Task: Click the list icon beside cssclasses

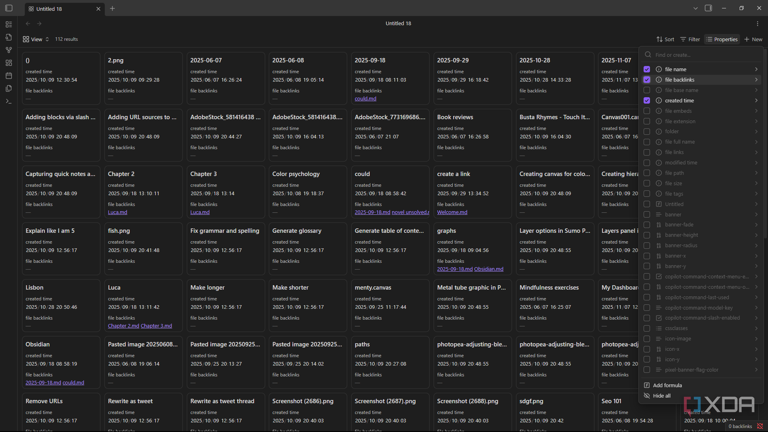Action: 659,328
